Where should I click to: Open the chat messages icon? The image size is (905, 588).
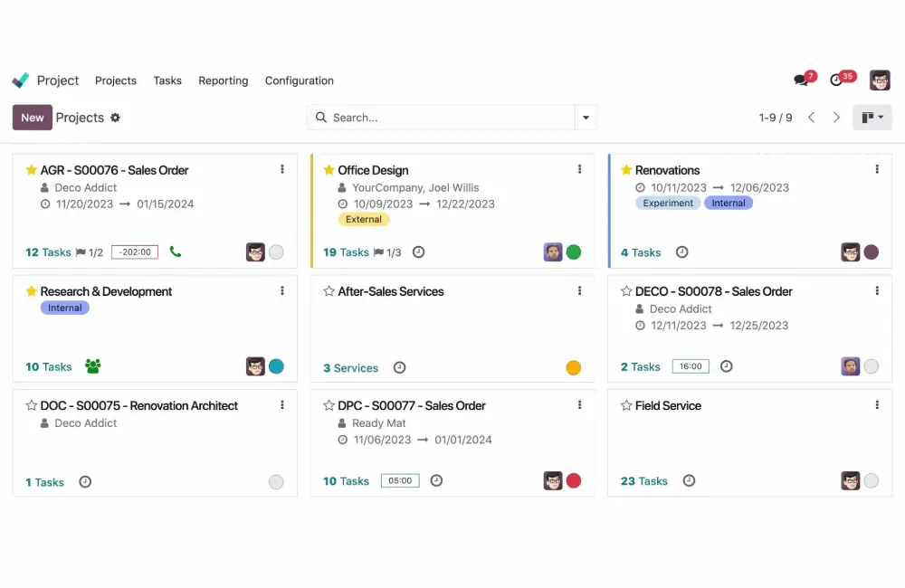[x=801, y=81]
